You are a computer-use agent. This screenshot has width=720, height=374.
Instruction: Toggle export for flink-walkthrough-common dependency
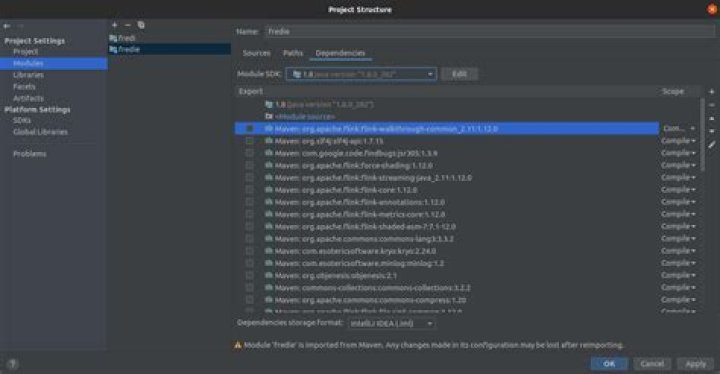click(x=249, y=129)
